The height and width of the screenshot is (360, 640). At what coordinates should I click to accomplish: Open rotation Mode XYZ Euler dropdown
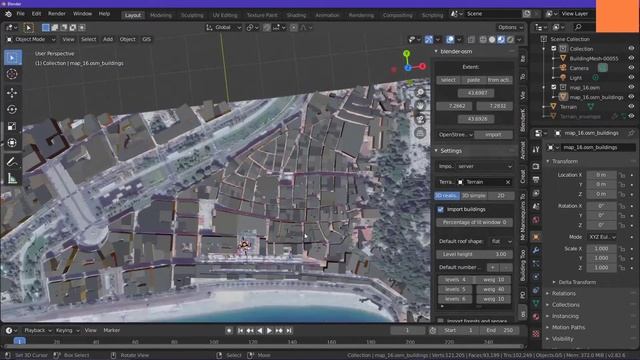(x=602, y=237)
